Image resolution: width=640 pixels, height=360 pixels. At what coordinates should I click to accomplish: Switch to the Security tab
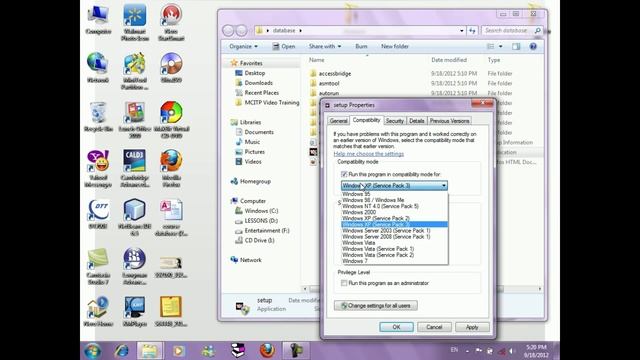pyautogui.click(x=395, y=121)
